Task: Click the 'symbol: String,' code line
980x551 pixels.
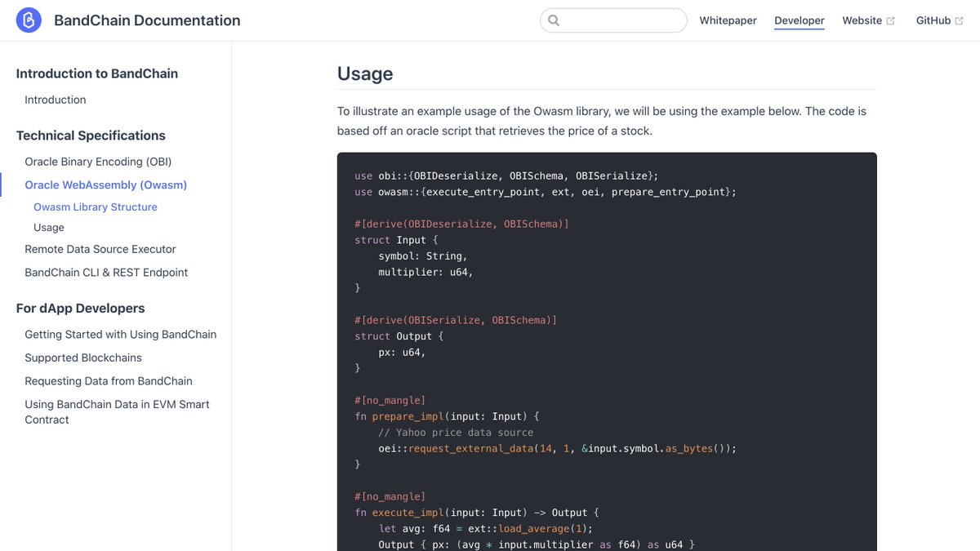Action: click(x=423, y=256)
